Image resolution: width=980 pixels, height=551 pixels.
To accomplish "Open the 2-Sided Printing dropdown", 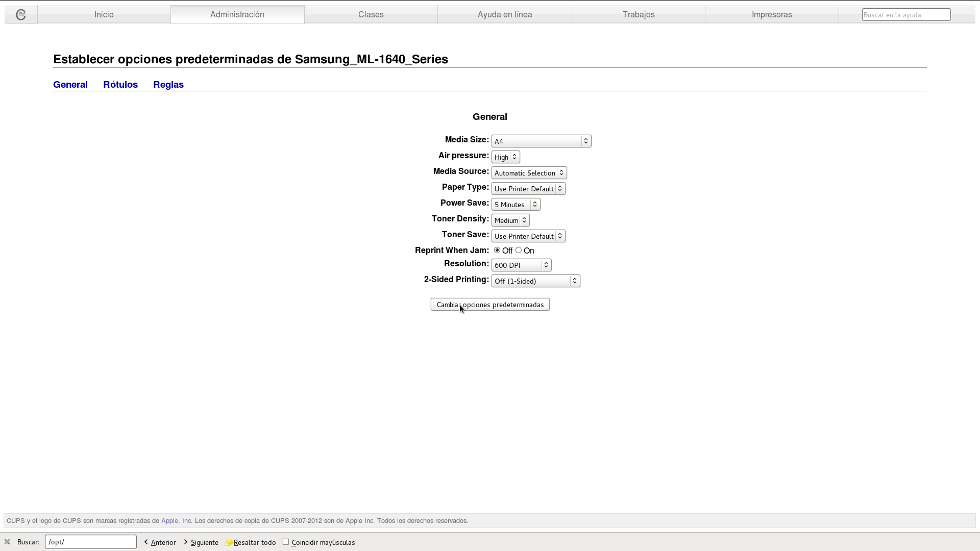I will tap(535, 281).
